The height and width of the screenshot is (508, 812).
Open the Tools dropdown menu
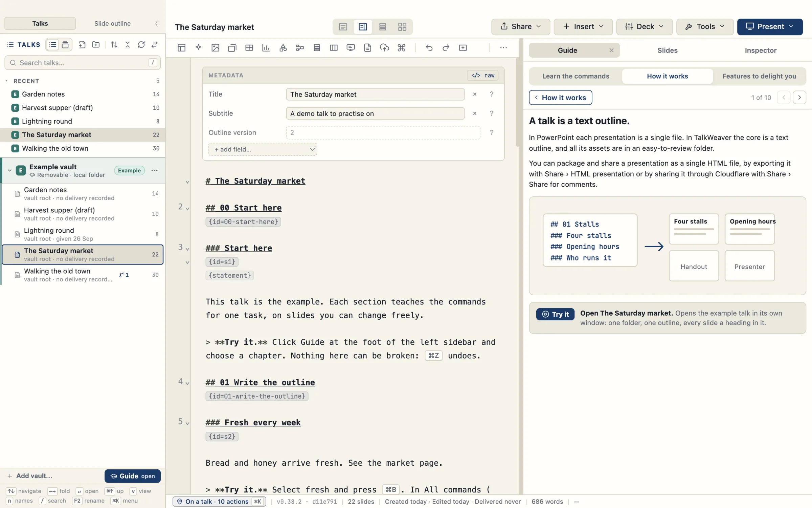(705, 27)
